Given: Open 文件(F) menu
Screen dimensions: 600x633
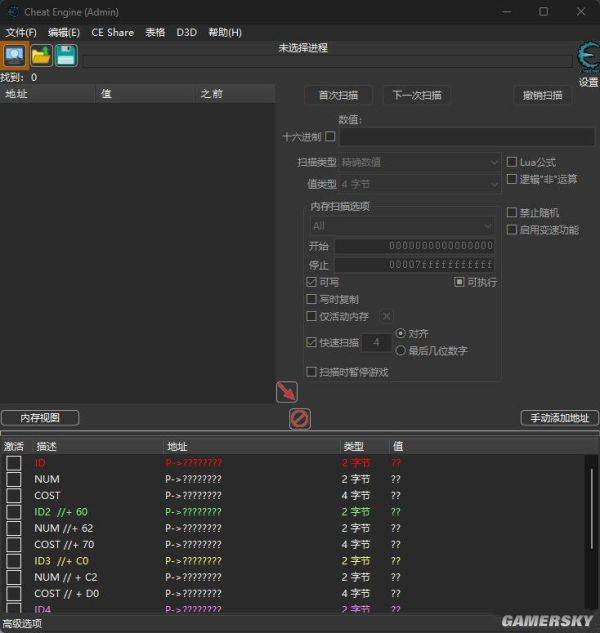Looking at the screenshot, I should coord(21,32).
